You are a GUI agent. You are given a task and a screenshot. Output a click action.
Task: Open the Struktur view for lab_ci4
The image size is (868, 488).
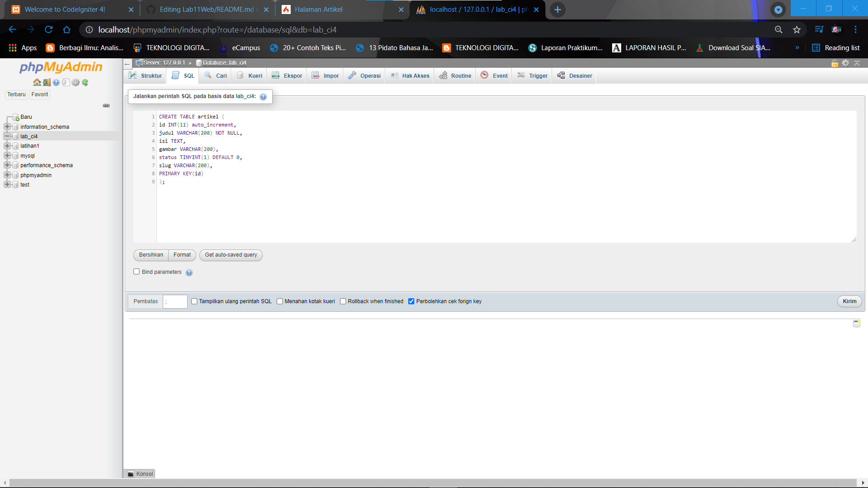click(145, 75)
